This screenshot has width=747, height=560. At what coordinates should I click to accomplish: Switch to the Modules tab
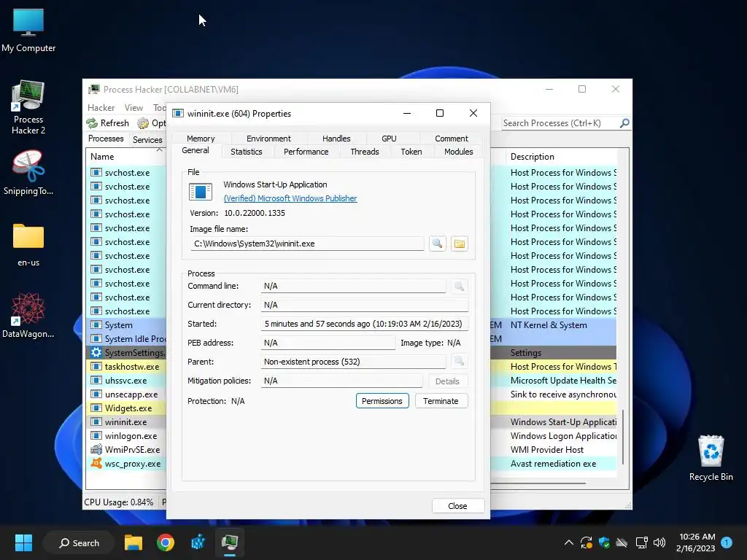point(458,152)
